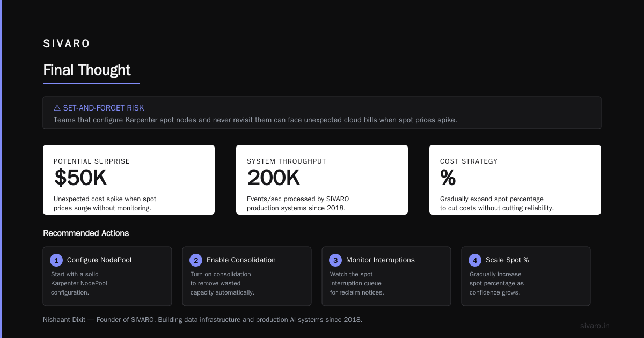This screenshot has height=338, width=644.
Task: Click the POTENTIAL SURPRISE label
Action: click(x=92, y=161)
